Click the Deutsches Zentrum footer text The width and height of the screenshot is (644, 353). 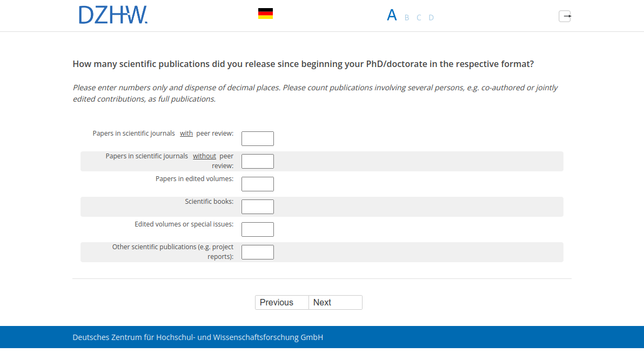(198, 337)
